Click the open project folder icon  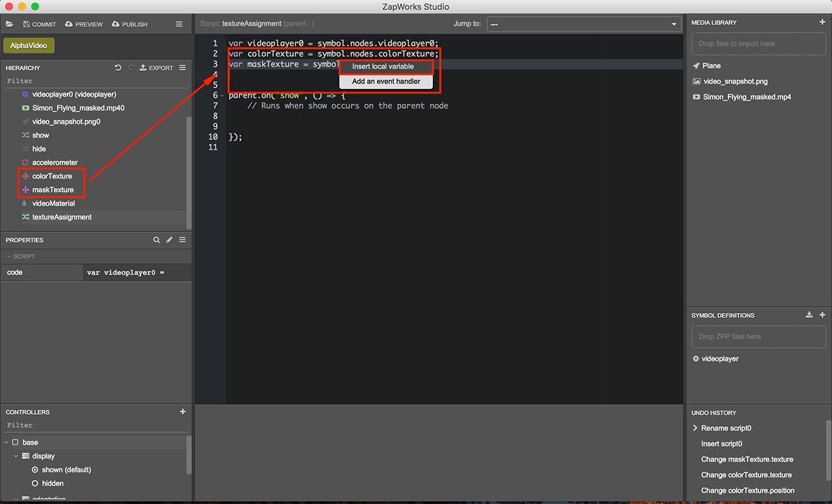coord(10,24)
